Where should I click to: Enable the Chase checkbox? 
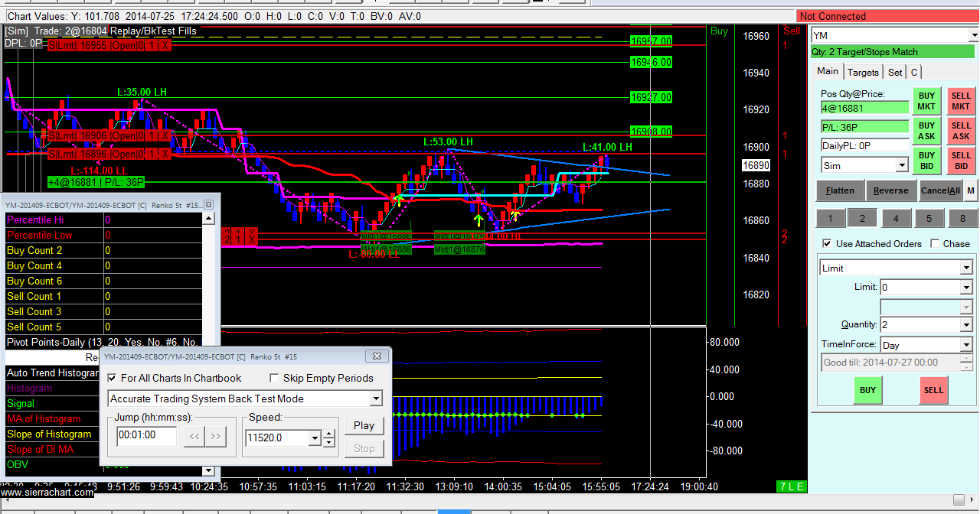tap(935, 243)
